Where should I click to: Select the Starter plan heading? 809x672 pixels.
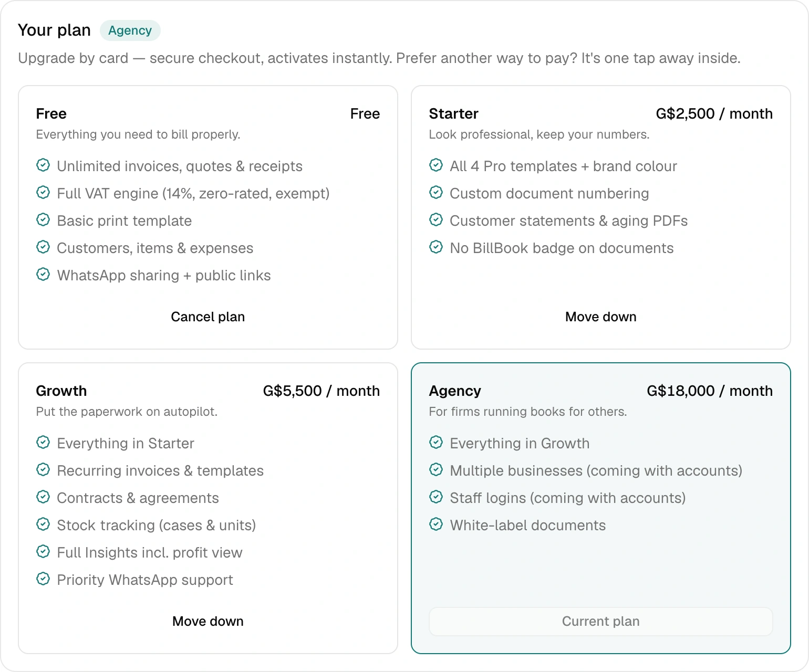pyautogui.click(x=454, y=113)
